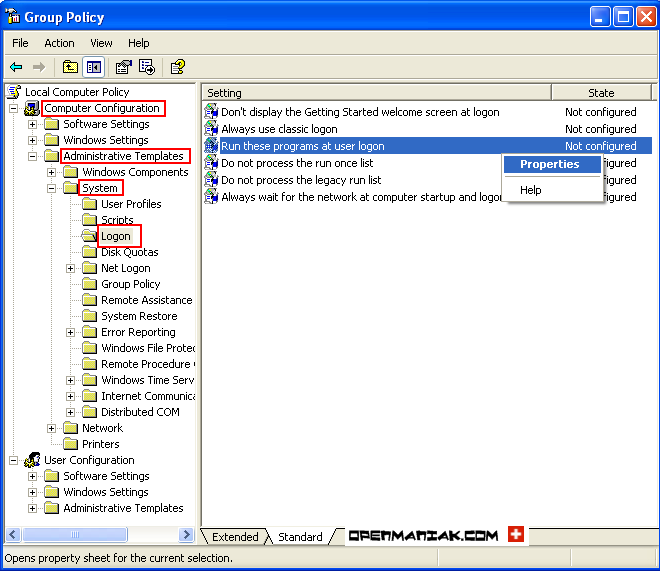Click the Computer Configuration computer icon
Screen dimensions: 660x571
pos(32,108)
